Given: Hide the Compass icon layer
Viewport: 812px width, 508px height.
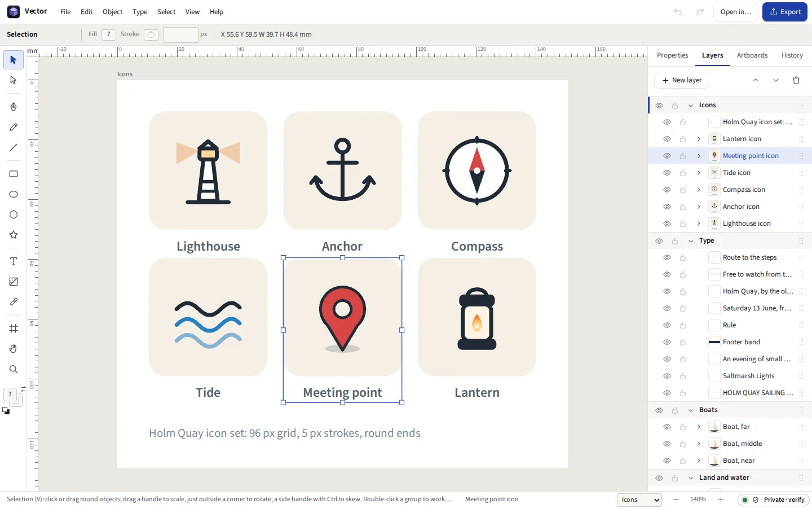Looking at the screenshot, I should 667,190.
